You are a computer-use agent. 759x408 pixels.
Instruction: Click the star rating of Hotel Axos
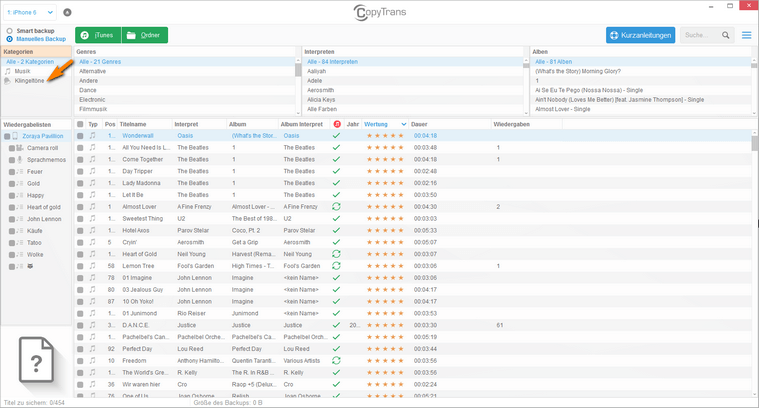point(385,230)
